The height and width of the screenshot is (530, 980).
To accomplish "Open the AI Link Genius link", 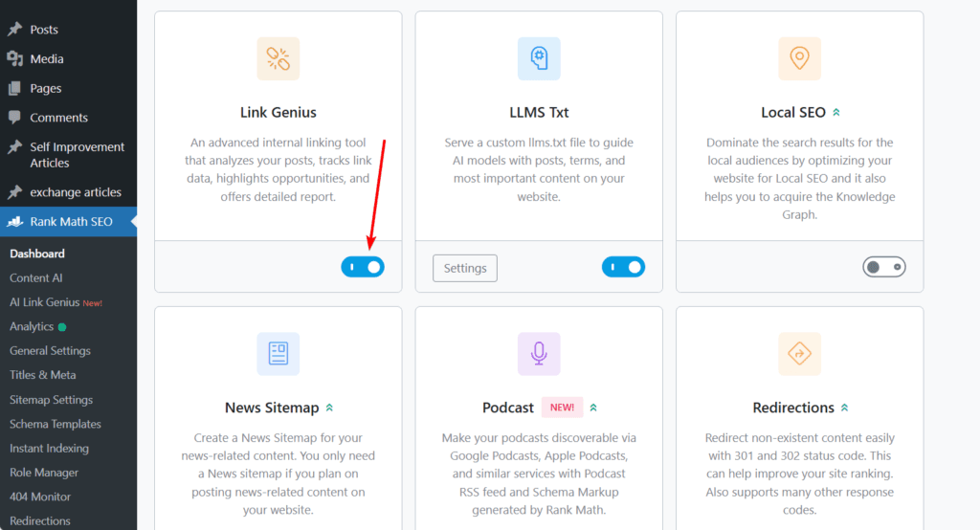I will pyautogui.click(x=44, y=302).
